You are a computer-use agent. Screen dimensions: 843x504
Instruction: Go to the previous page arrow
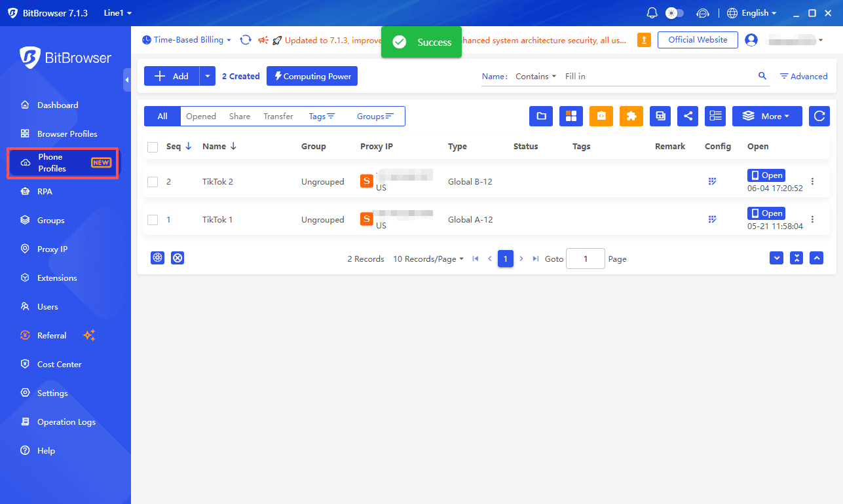489,259
